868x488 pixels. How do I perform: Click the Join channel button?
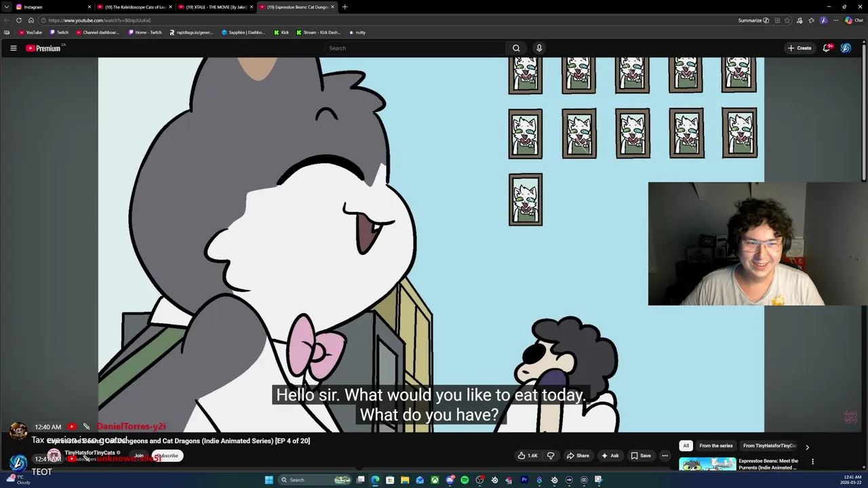click(x=138, y=455)
